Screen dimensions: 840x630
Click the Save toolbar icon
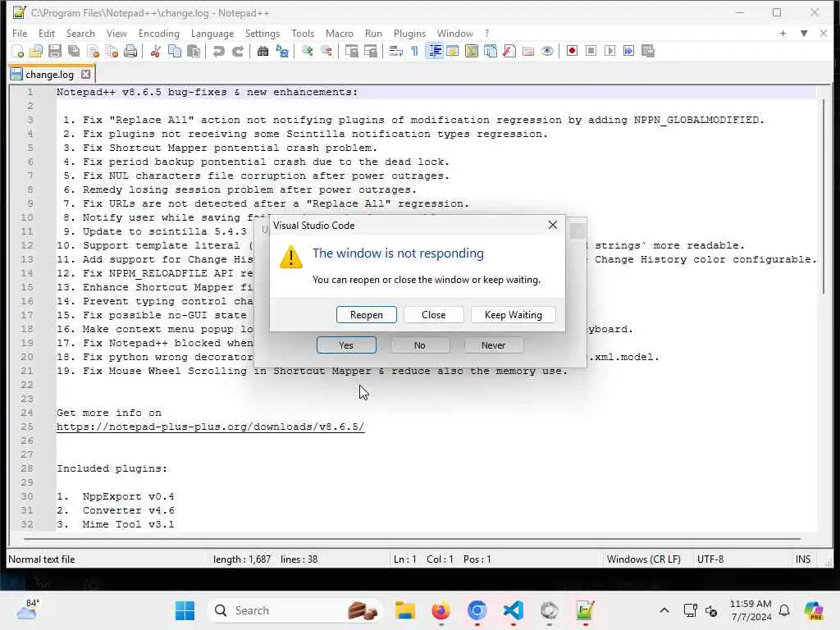click(55, 52)
